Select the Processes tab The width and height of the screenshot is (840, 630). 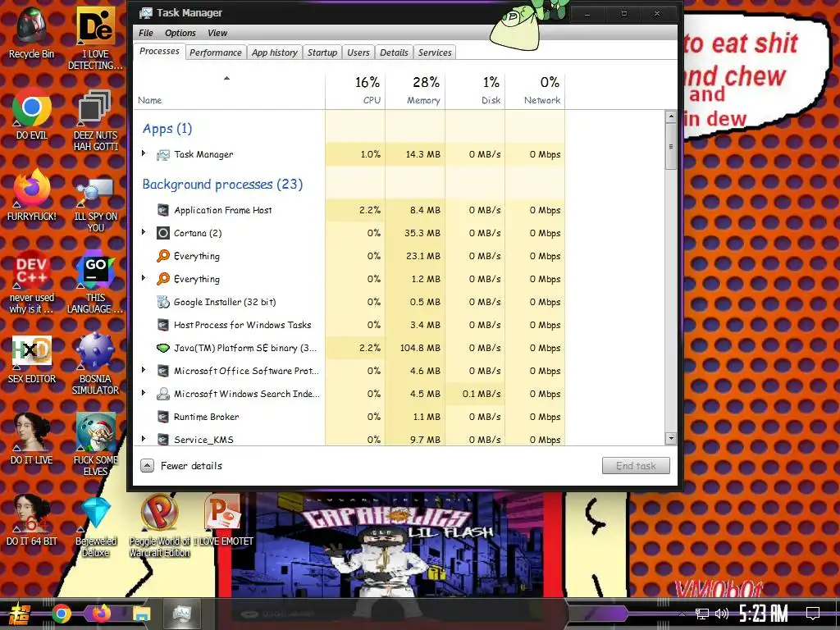(159, 52)
